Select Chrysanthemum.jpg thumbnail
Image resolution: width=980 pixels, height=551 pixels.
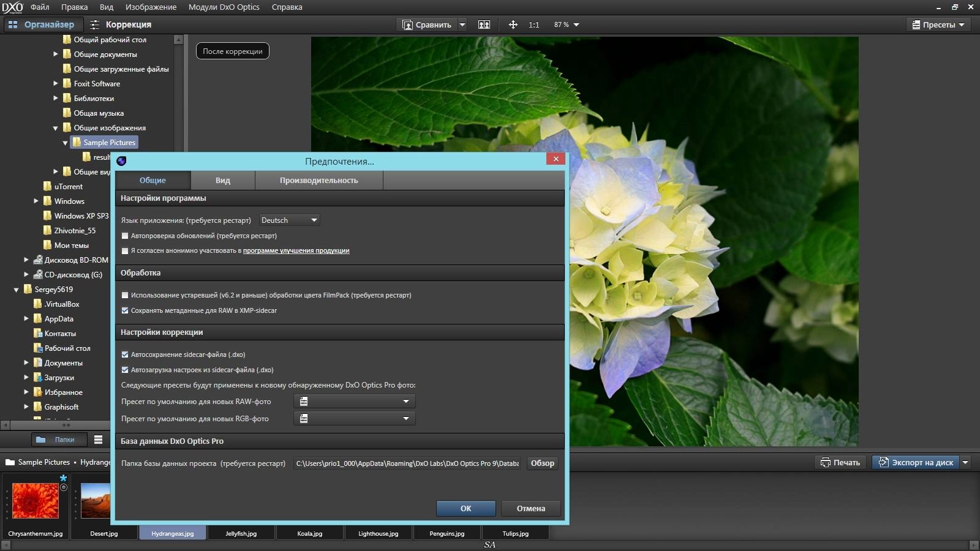[36, 500]
